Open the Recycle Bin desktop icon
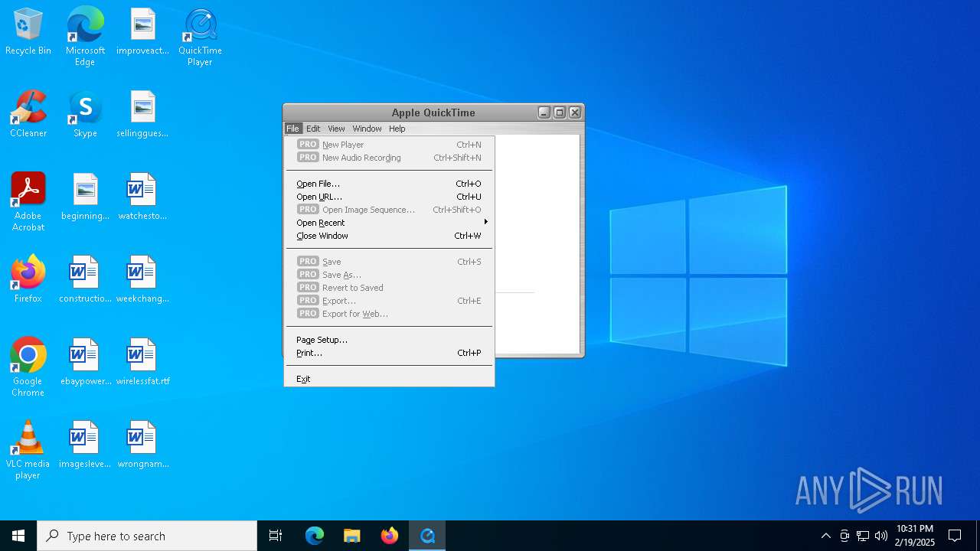The height and width of the screenshot is (551, 980). click(x=28, y=32)
